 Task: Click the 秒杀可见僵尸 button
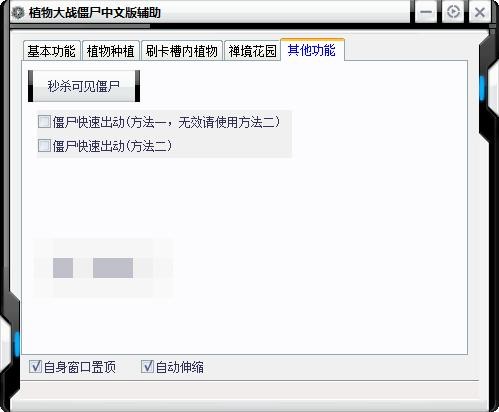(x=84, y=86)
